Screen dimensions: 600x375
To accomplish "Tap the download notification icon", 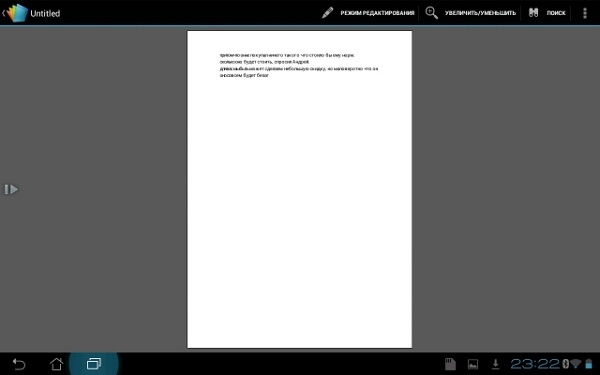I will (496, 364).
